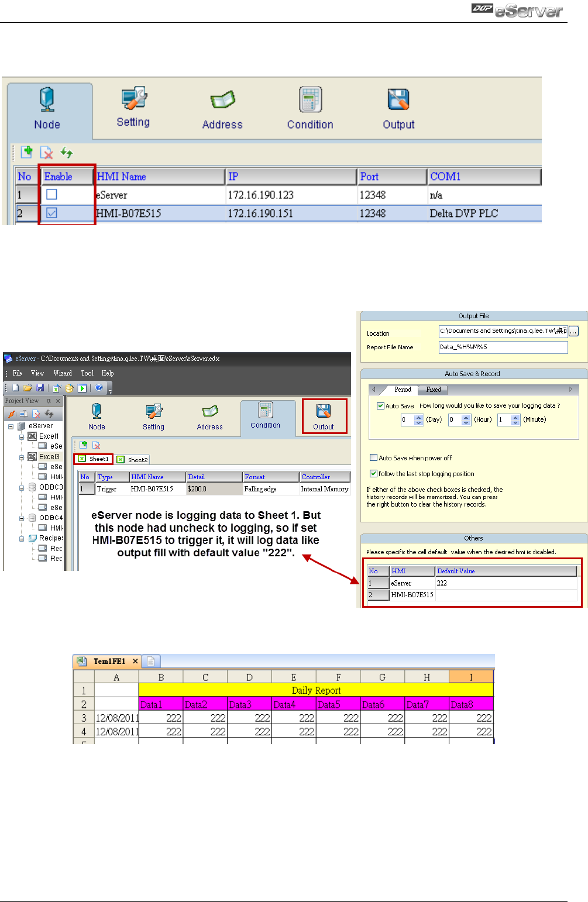Click the delete node icon with red X

46,153
